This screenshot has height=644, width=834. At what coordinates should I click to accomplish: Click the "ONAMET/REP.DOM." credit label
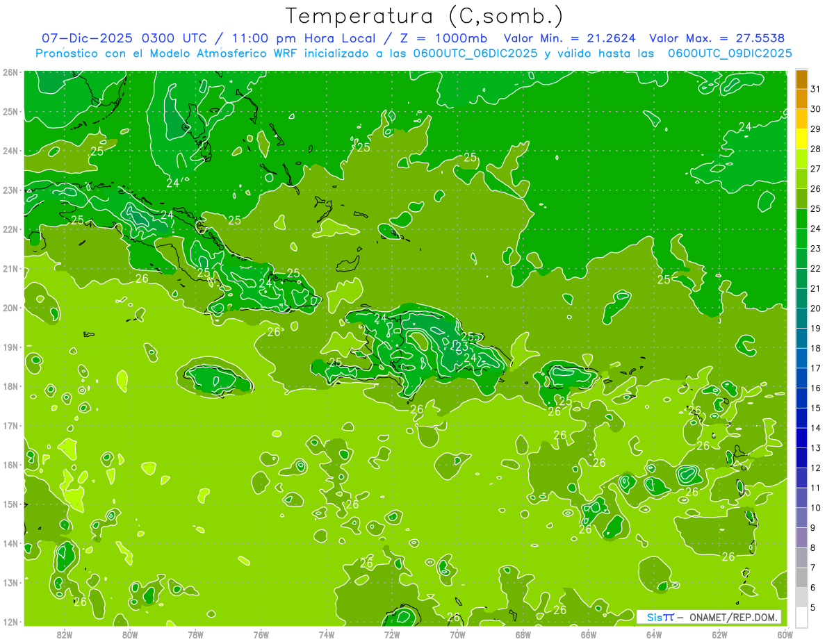tap(732, 617)
